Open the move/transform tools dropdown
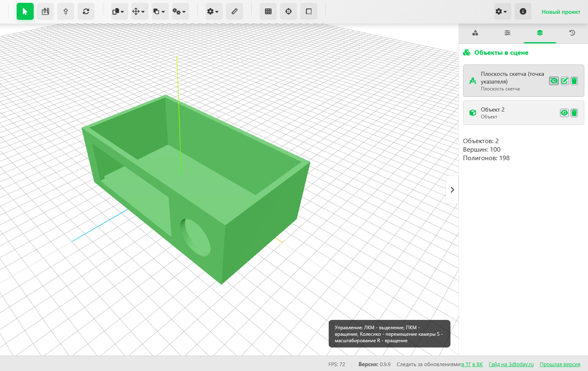This screenshot has width=588, height=371. [x=139, y=11]
